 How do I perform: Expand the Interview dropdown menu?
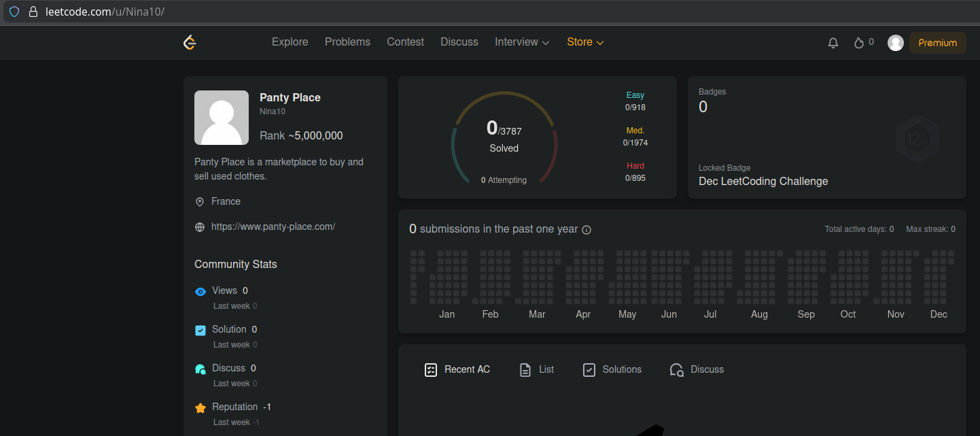coord(521,42)
